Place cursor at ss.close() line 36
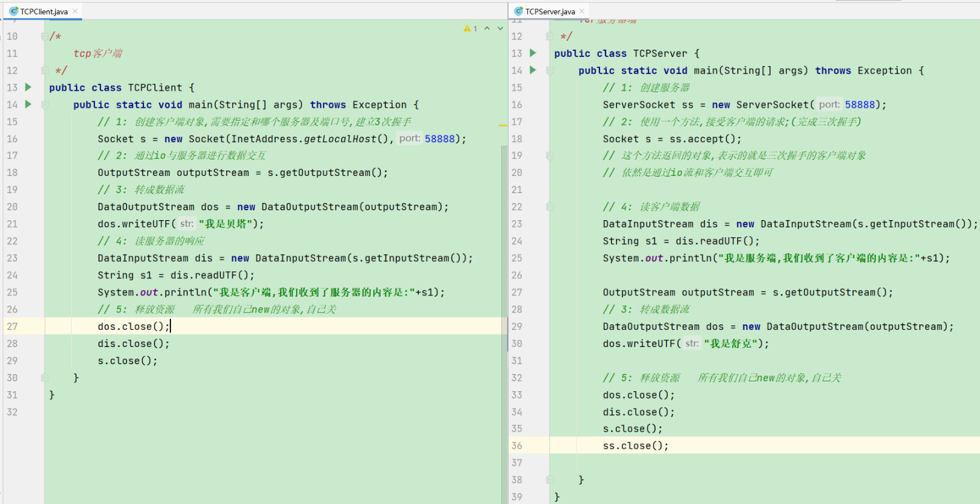 click(x=635, y=446)
